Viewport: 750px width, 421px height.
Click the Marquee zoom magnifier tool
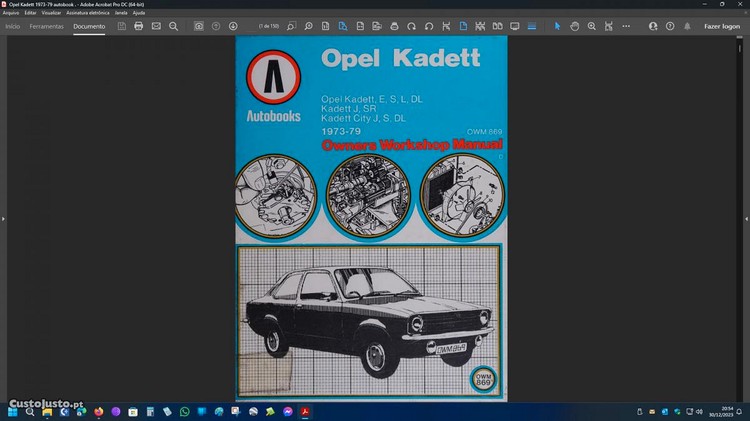[592, 26]
